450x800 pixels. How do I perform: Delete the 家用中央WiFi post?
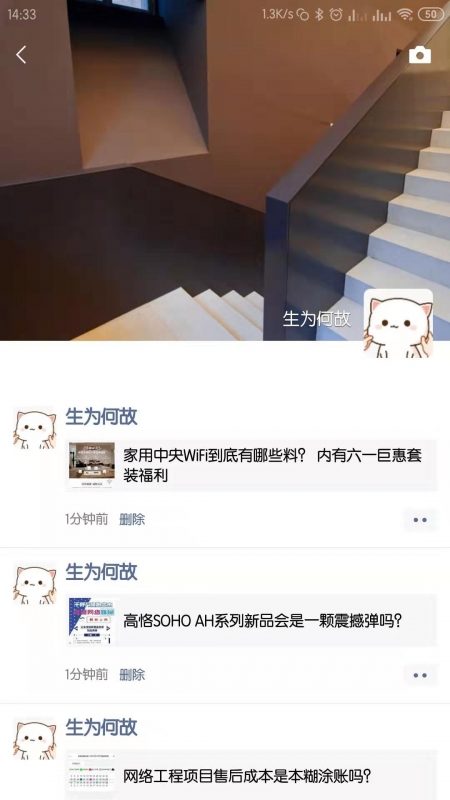click(x=132, y=519)
